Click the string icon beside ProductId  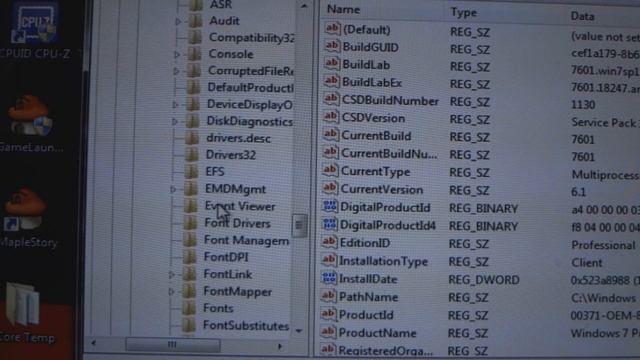coord(329,314)
